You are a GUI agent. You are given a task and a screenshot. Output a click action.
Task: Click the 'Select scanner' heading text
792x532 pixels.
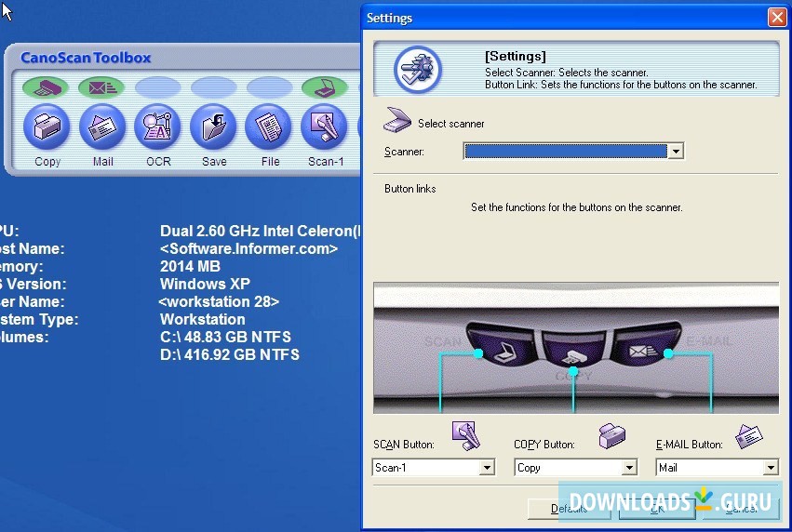pos(451,124)
